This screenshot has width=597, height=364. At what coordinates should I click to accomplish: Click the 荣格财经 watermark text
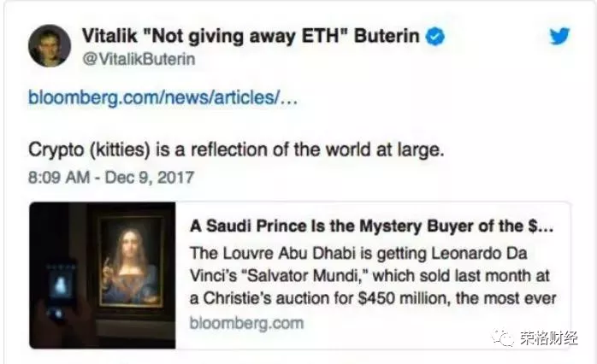tap(548, 338)
